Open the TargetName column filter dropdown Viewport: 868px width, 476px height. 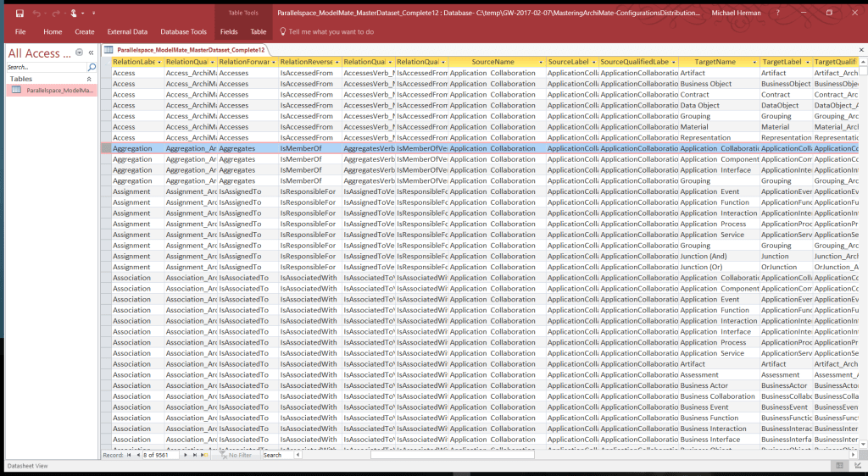click(x=754, y=63)
